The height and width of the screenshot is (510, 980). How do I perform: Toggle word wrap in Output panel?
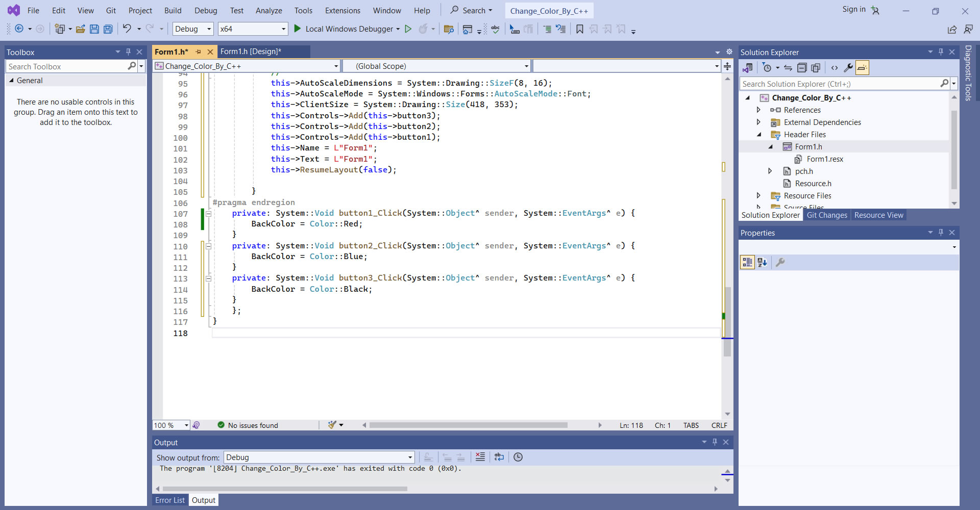tap(499, 457)
